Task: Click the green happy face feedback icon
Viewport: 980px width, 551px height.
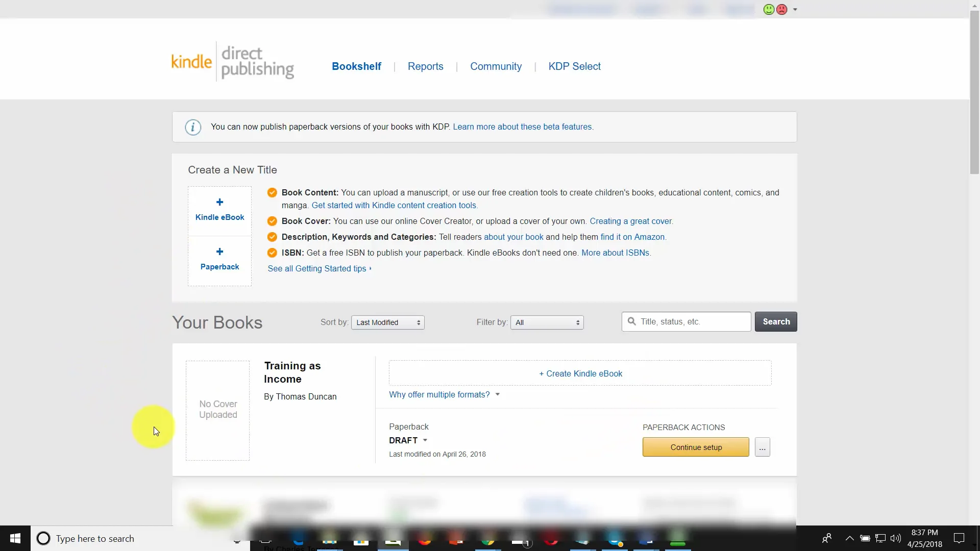Action: [x=769, y=9]
